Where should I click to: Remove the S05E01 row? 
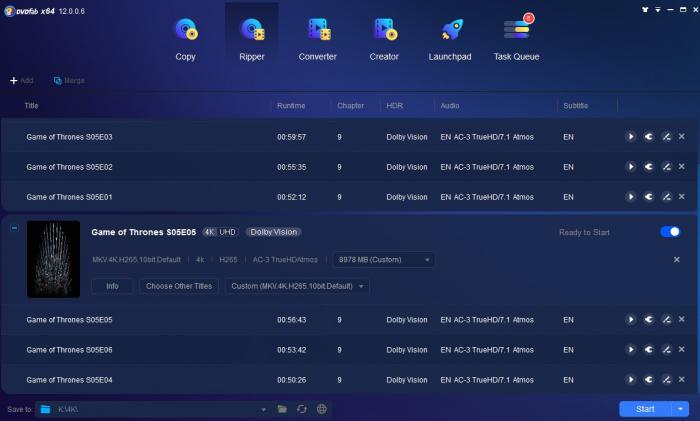click(682, 196)
